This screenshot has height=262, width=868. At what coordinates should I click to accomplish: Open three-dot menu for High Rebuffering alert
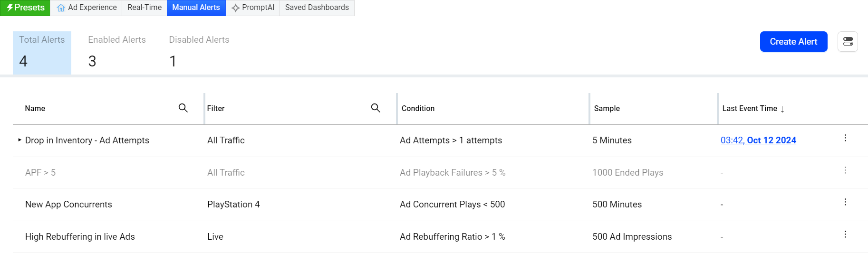(845, 234)
